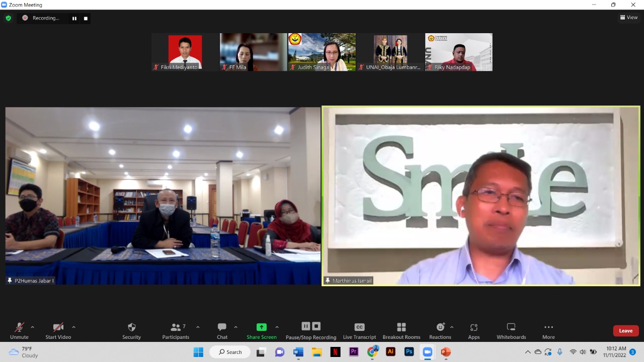The image size is (644, 362).
Task: Expand the Share Screen options arrow
Action: coord(277,327)
